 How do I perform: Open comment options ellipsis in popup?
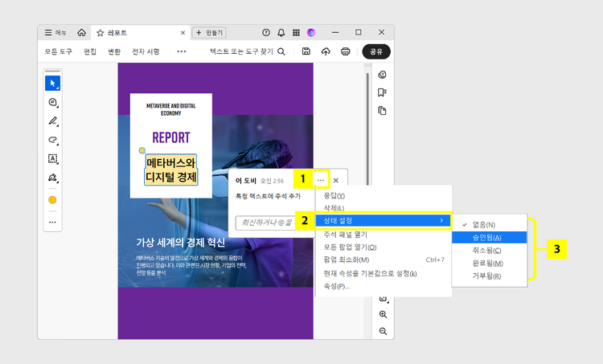pos(321,180)
